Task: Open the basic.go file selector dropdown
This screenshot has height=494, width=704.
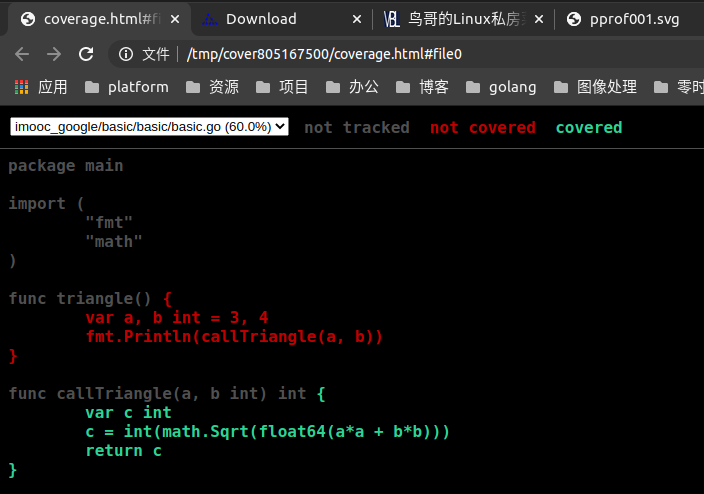Action: point(149,127)
